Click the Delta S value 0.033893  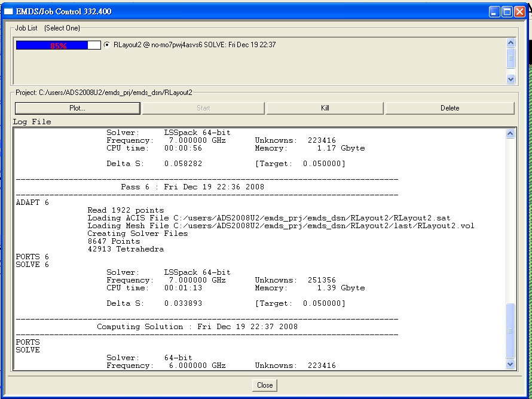click(x=184, y=303)
